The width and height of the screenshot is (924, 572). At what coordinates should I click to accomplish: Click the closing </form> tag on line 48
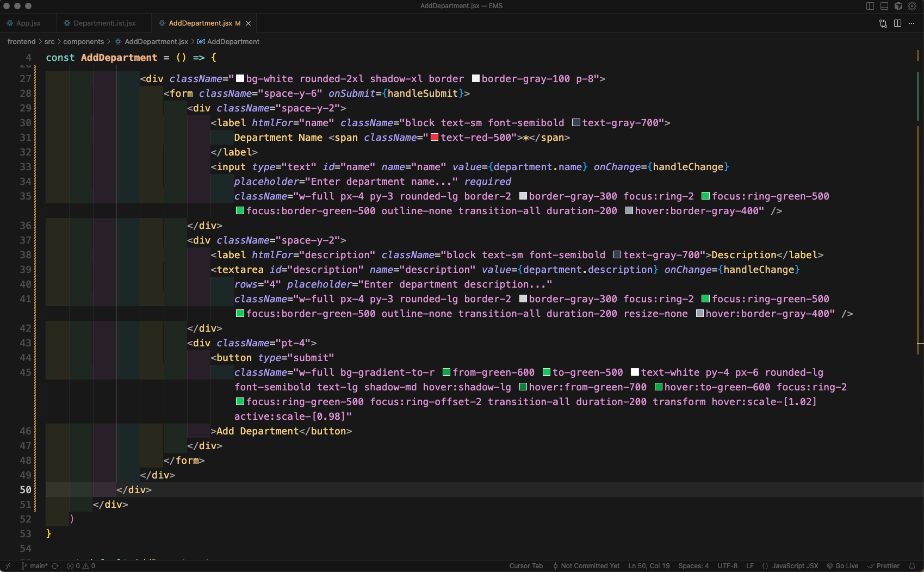click(184, 461)
